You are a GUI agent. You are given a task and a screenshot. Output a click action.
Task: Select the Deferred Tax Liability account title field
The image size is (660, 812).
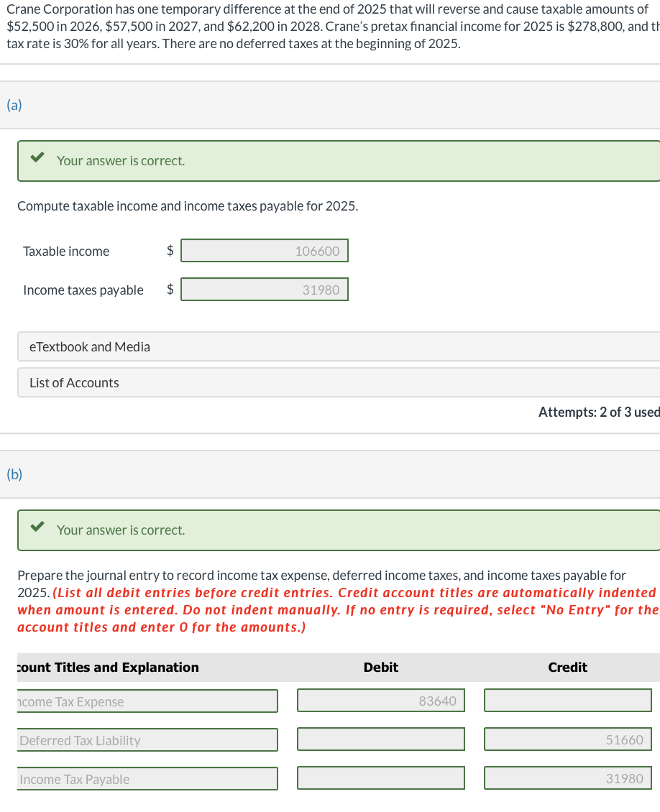coord(147,740)
